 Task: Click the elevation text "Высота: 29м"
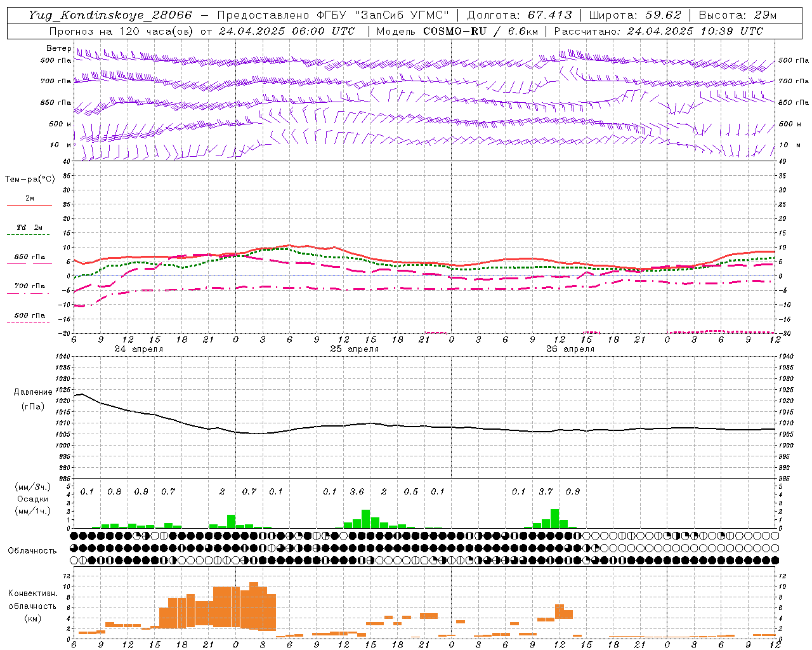738,15
